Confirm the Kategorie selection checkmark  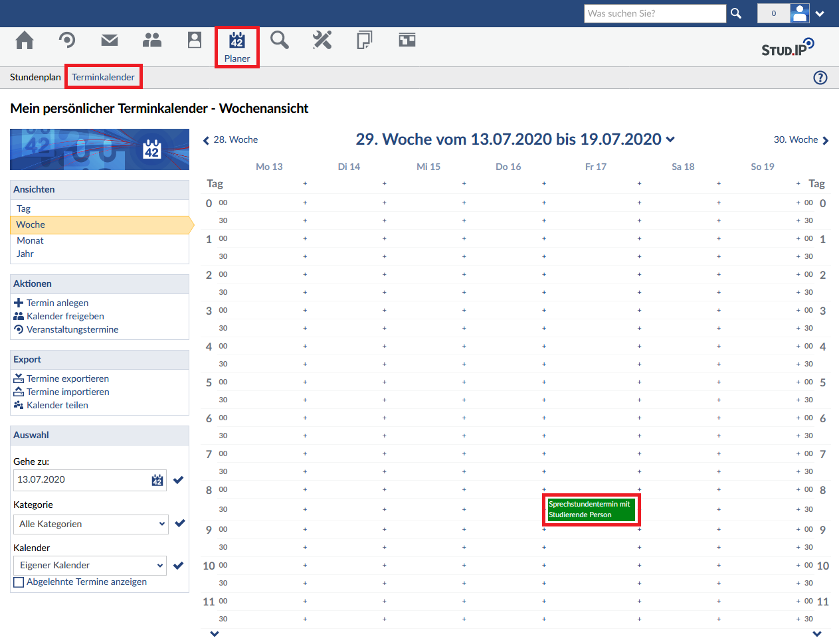pos(179,523)
